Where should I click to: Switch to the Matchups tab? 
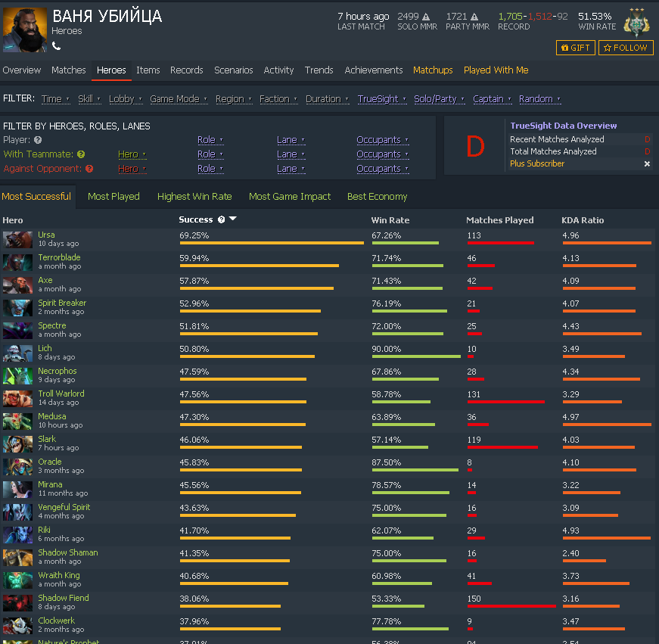(x=433, y=70)
